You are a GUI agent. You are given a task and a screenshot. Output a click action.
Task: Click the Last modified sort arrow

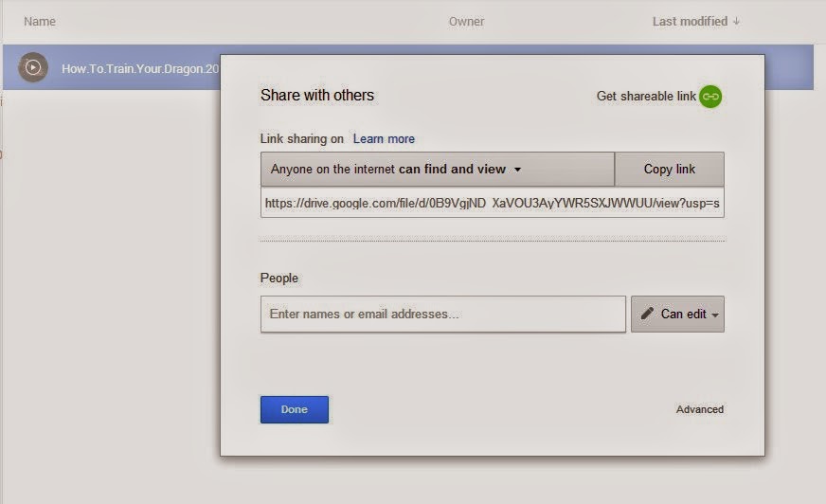[x=736, y=22]
